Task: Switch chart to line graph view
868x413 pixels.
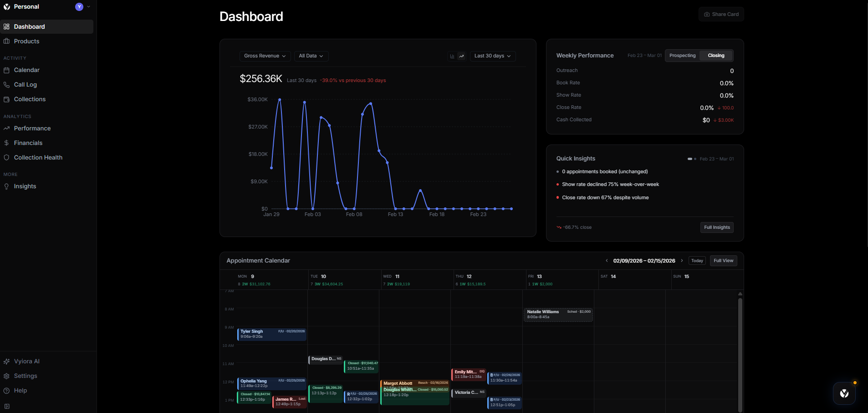Action: pos(461,56)
